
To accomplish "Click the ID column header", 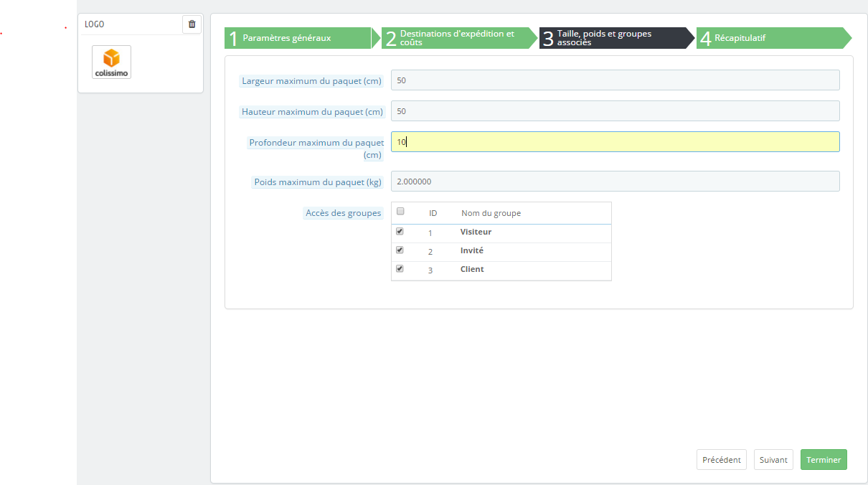I will click(x=433, y=213).
